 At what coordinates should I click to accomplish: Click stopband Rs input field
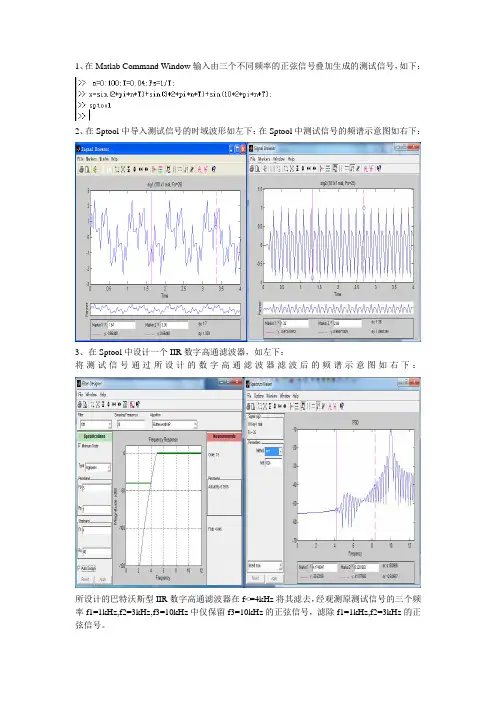(x=96, y=552)
